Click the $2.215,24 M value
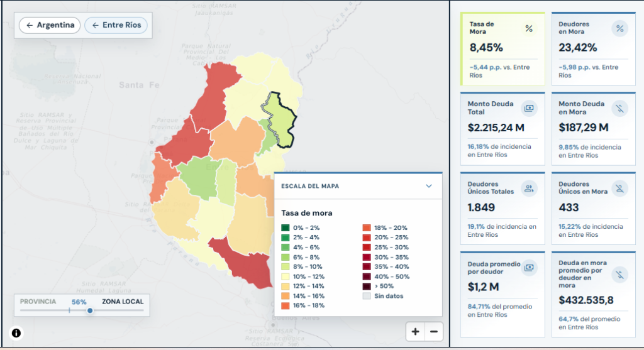The width and height of the screenshot is (644, 350). (x=496, y=128)
